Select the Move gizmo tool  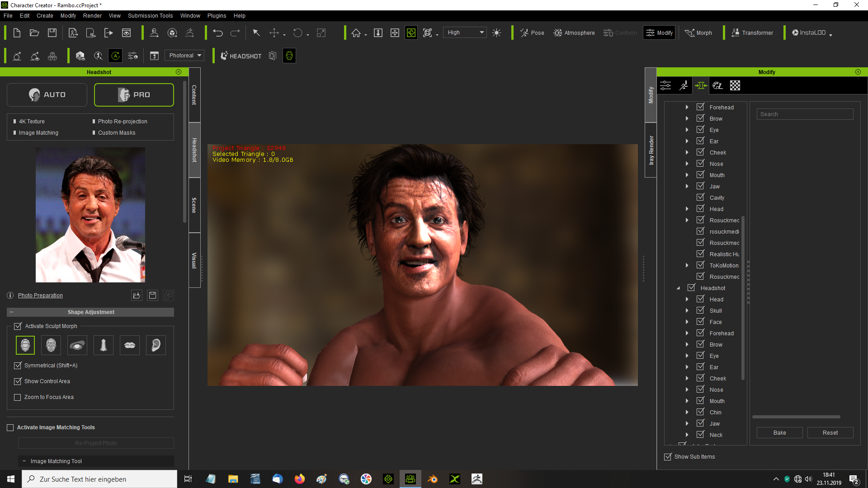[274, 33]
